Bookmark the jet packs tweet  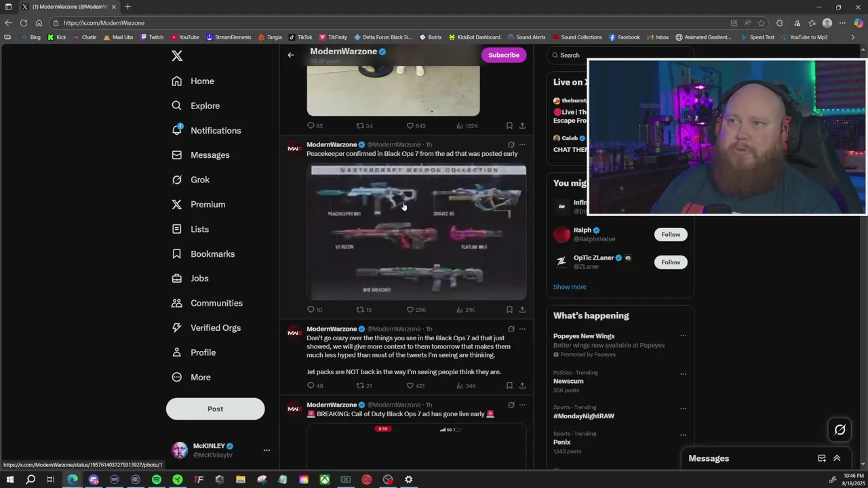[509, 386]
